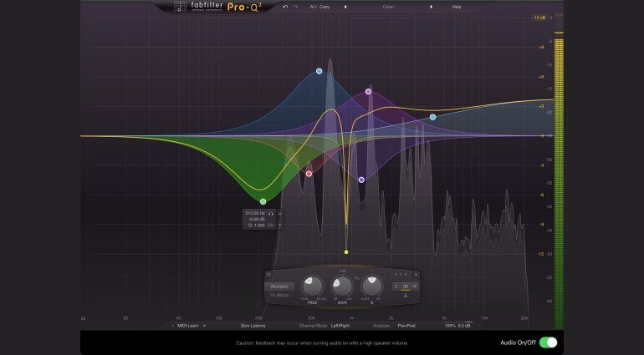Open the 12 dB/oct slope dropdown
The height and width of the screenshot is (355, 644).
tap(279, 295)
